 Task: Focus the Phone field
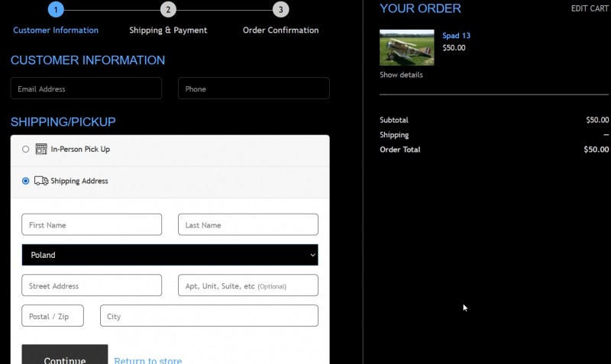point(254,89)
